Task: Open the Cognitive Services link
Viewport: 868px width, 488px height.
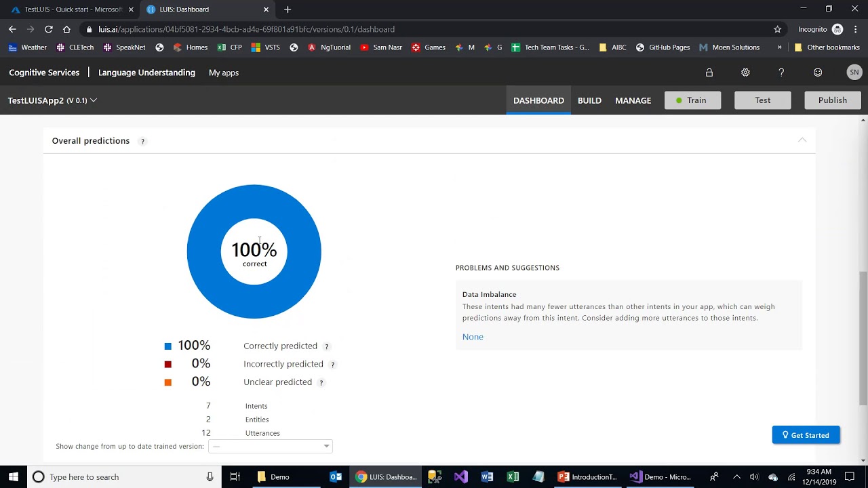Action: [44, 73]
